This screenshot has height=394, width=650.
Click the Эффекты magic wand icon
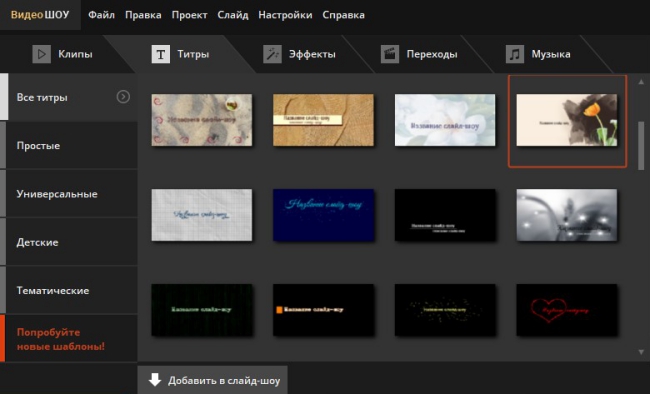[272, 54]
